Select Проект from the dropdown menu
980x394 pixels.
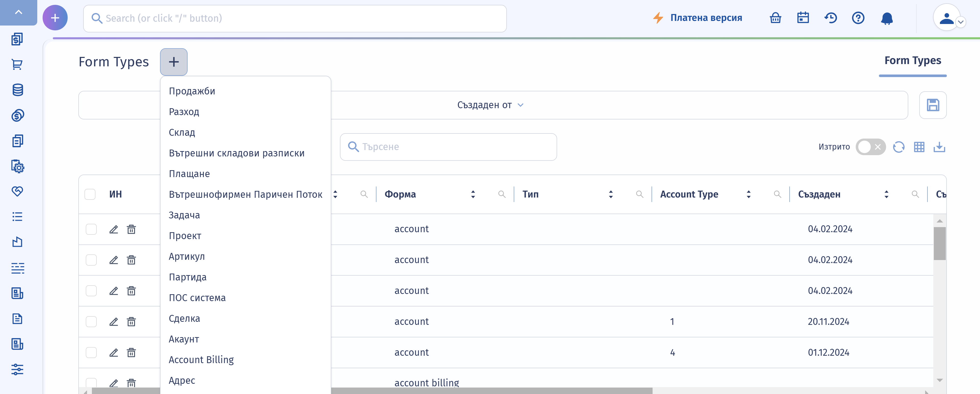click(x=246, y=236)
